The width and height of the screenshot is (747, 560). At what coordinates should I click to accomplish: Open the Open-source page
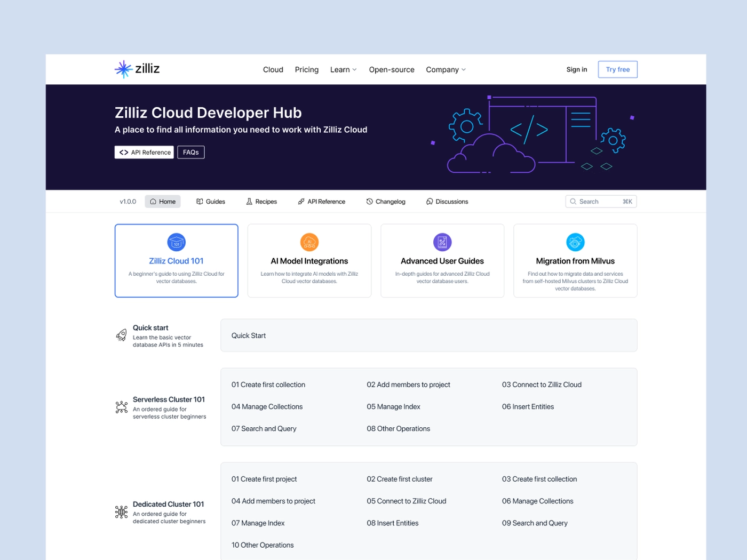click(392, 69)
